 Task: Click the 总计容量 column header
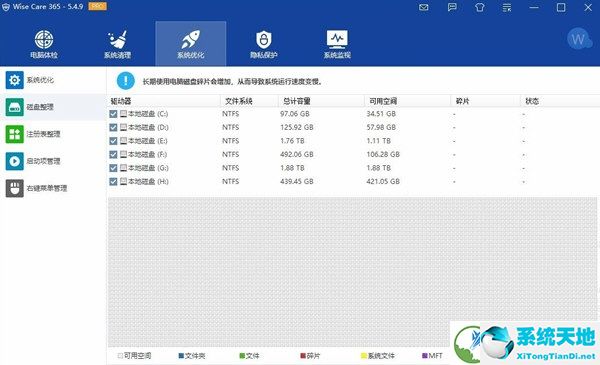point(321,101)
